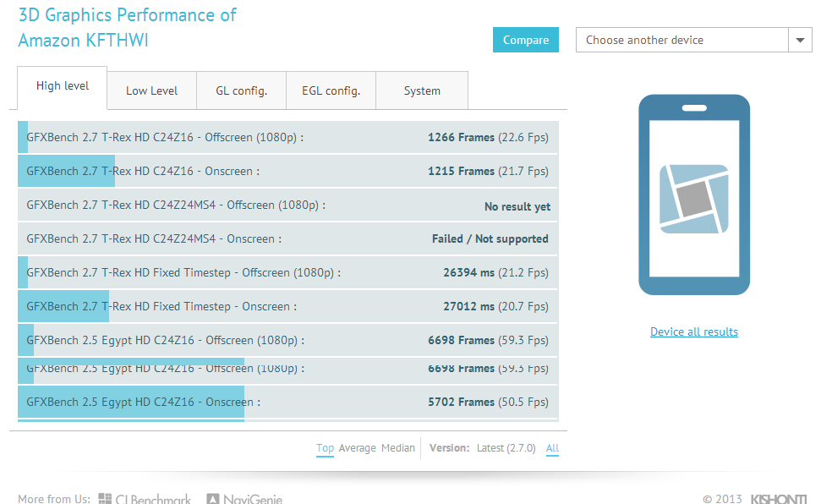The image size is (821, 504).
Task: Expand the device dropdown arrow
Action: (x=800, y=40)
